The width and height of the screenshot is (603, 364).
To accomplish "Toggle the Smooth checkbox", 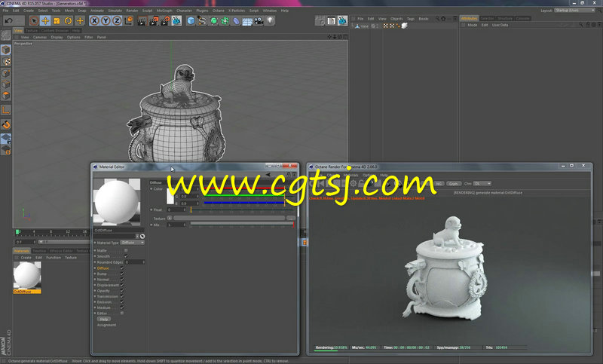I will (126, 256).
